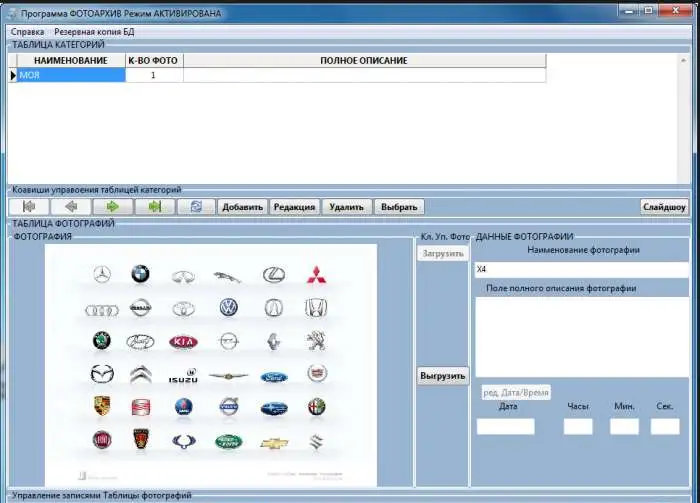Click the Мин. input field

(x=624, y=427)
